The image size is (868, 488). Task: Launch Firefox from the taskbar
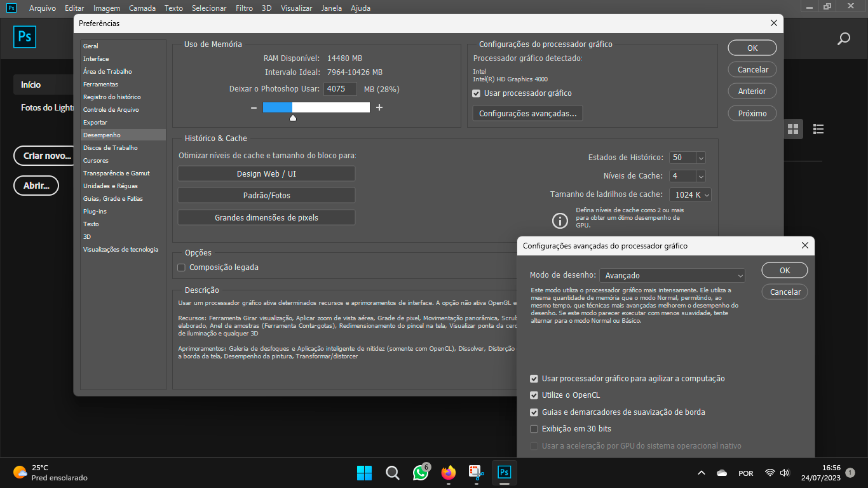tap(449, 473)
